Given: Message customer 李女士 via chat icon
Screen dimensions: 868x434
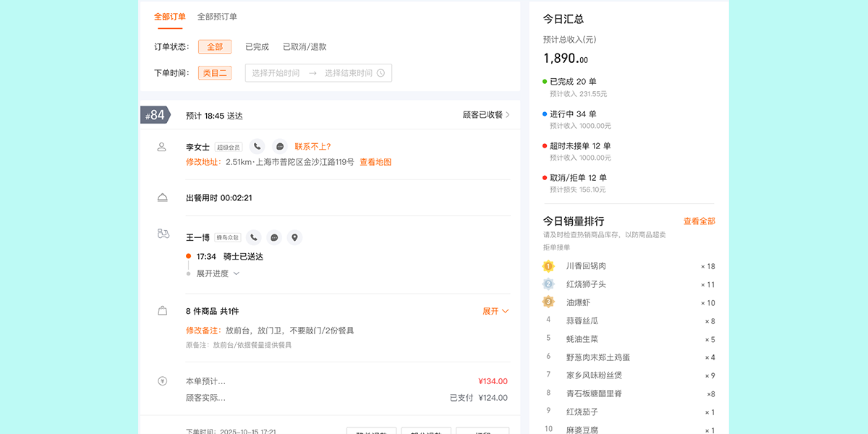Looking at the screenshot, I should 279,147.
